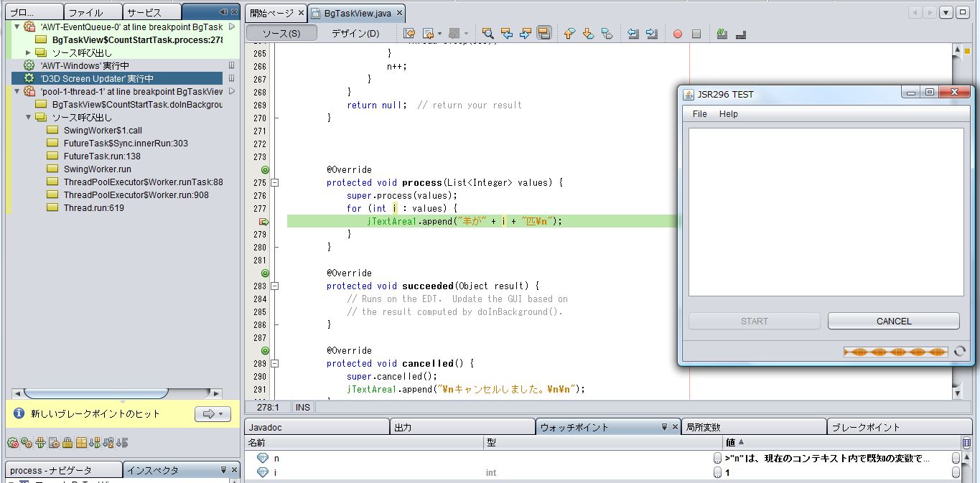Shift line left using toolbar icon
The height and width of the screenshot is (483, 980).
633,33
